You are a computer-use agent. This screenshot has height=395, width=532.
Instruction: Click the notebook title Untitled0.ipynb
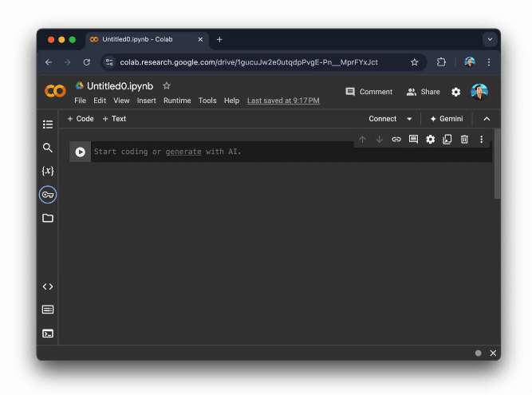pos(120,86)
